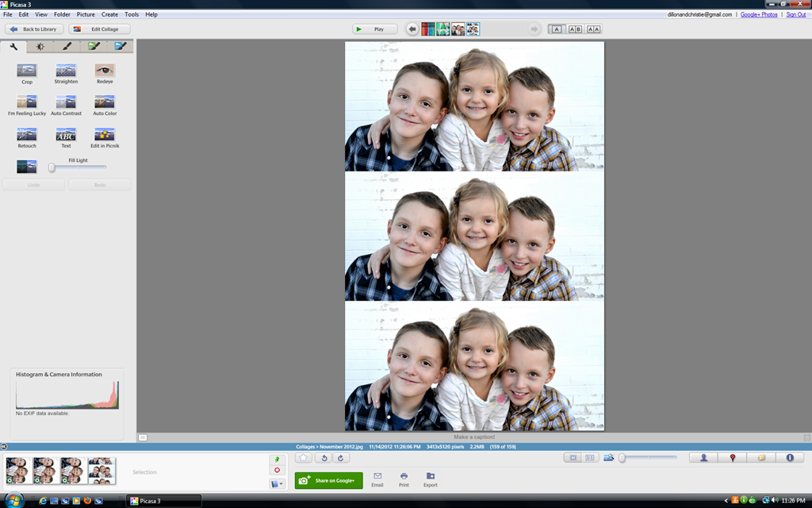Select the fourth tray thumbnail collage

point(101,471)
